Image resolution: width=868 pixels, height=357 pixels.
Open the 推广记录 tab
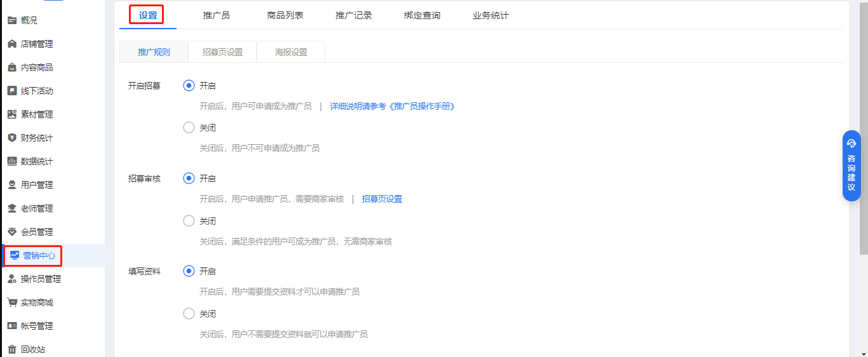(354, 15)
